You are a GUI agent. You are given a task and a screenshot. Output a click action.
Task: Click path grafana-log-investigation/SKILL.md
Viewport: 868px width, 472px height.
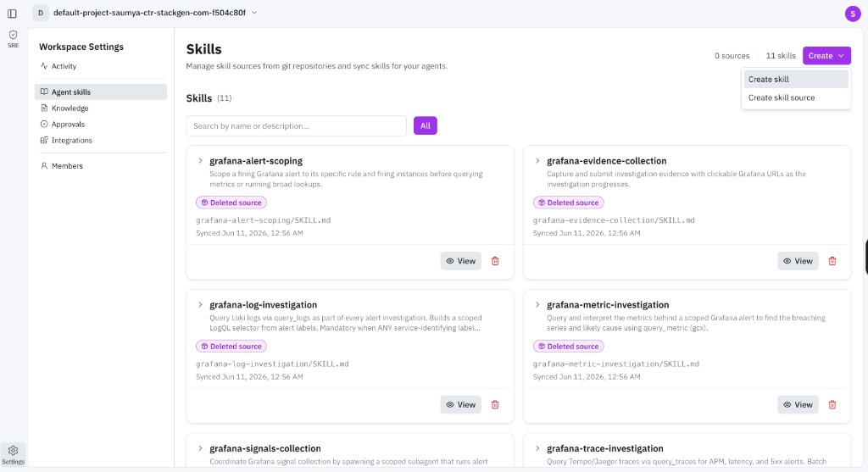(272, 364)
